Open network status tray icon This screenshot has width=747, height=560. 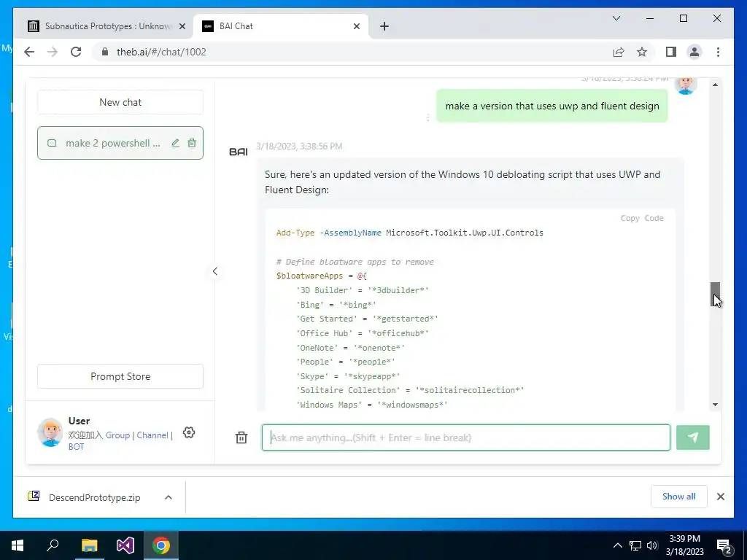pos(635,545)
